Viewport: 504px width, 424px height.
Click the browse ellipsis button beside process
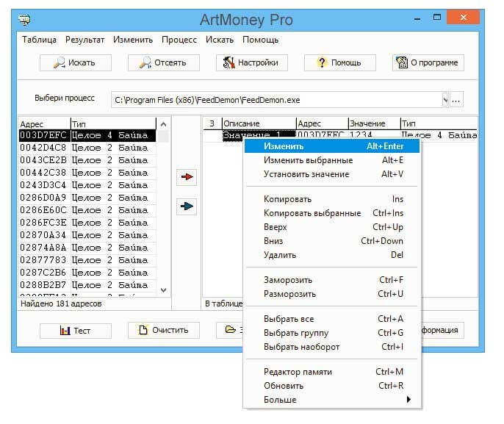(x=456, y=100)
